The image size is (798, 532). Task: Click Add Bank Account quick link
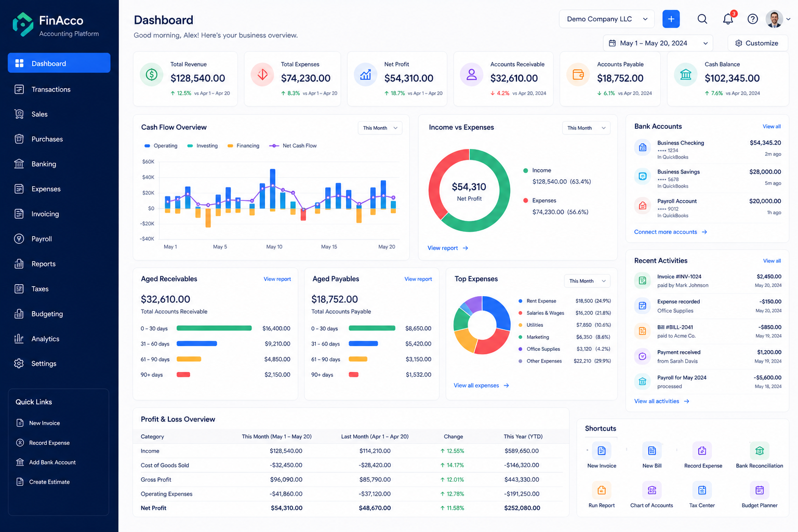coord(46,462)
